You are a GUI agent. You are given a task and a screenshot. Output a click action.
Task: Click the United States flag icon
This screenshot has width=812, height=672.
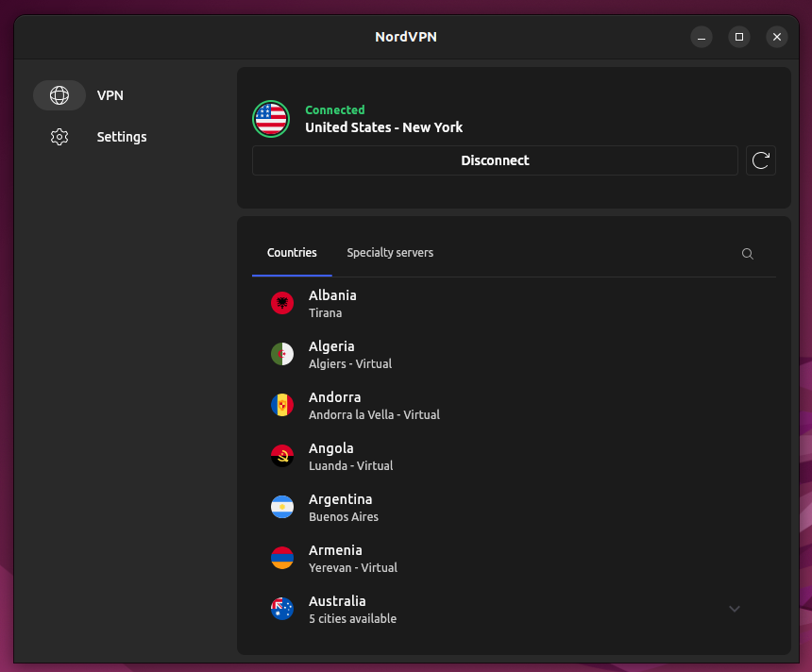271,119
